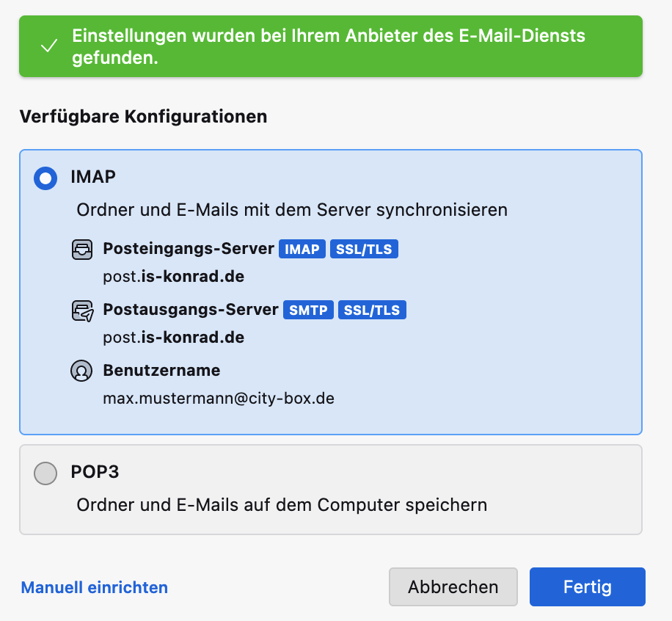The width and height of the screenshot is (672, 621).
Task: Click the incoming server hostname post.is-konrad.de
Action: coord(174,277)
